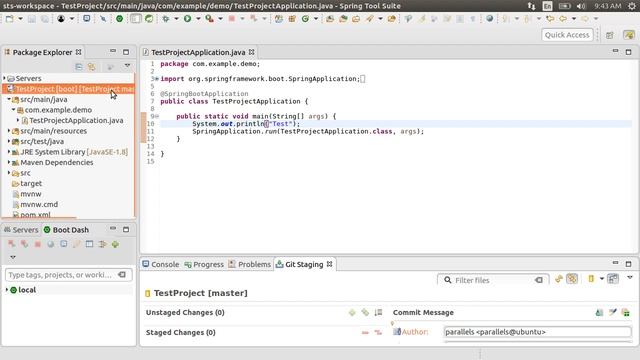This screenshot has width=640, height=360.
Task: Click the Last Edit Location arrow icon
Action: click(550, 19)
